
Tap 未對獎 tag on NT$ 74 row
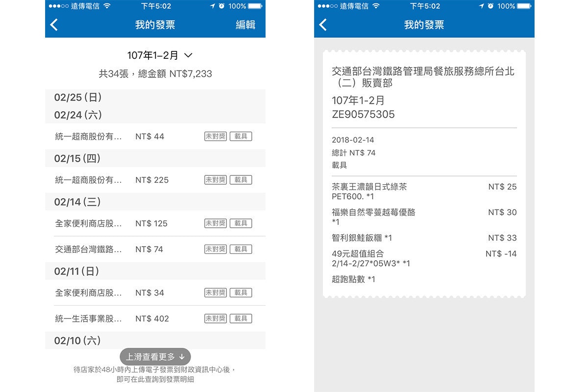(216, 249)
